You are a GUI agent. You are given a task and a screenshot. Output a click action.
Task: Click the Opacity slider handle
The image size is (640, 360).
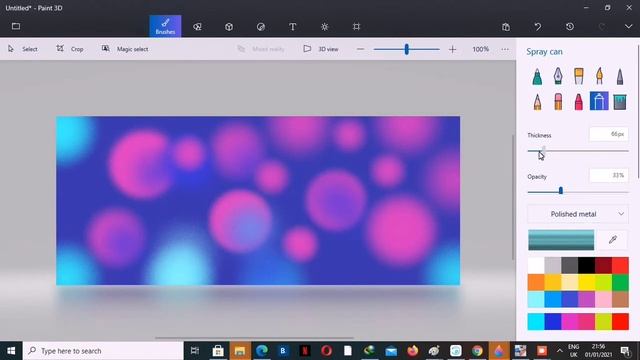(561, 191)
